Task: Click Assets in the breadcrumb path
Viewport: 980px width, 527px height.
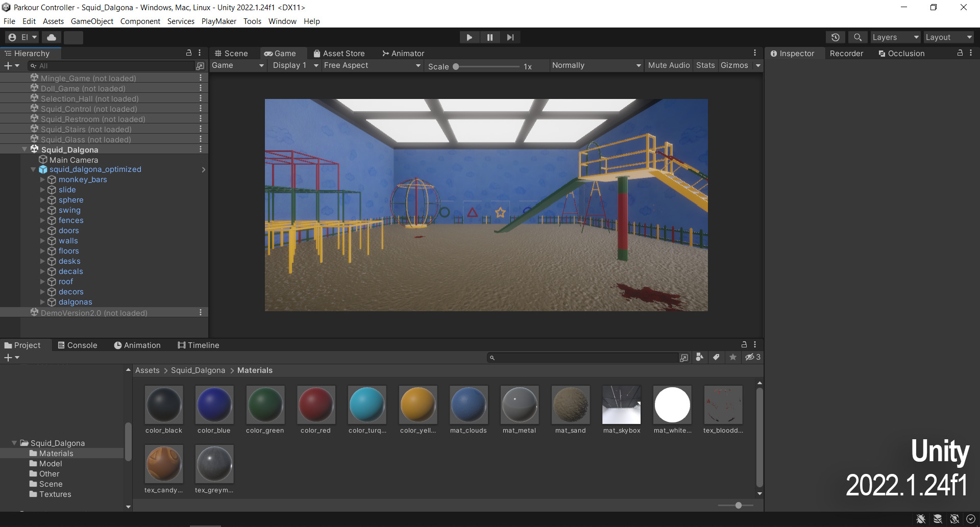Action: [148, 370]
